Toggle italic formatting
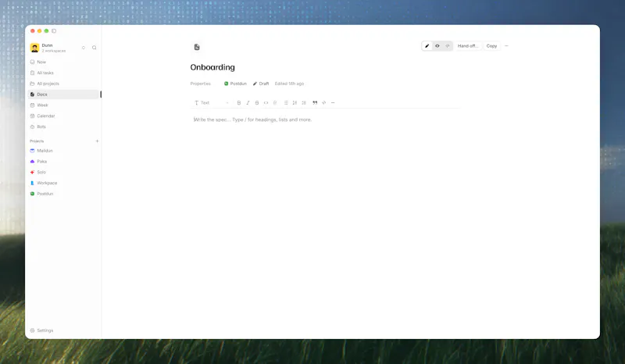Viewport: 625px width, 364px height. tap(248, 103)
